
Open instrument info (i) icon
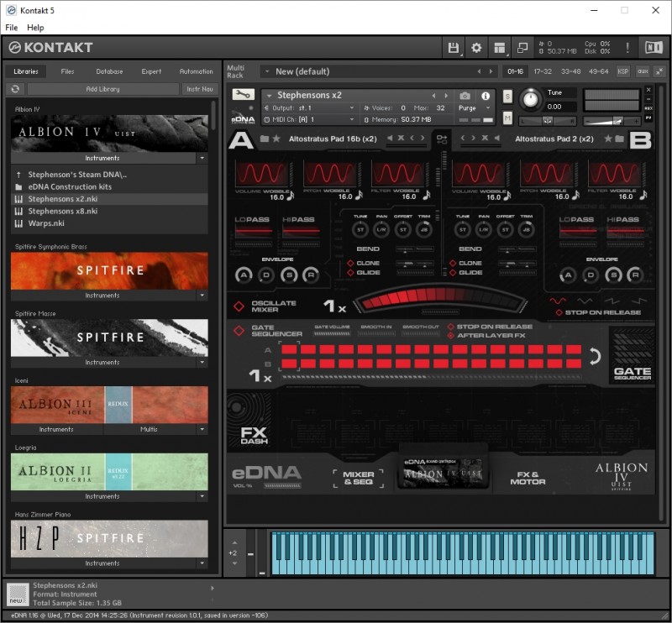486,96
